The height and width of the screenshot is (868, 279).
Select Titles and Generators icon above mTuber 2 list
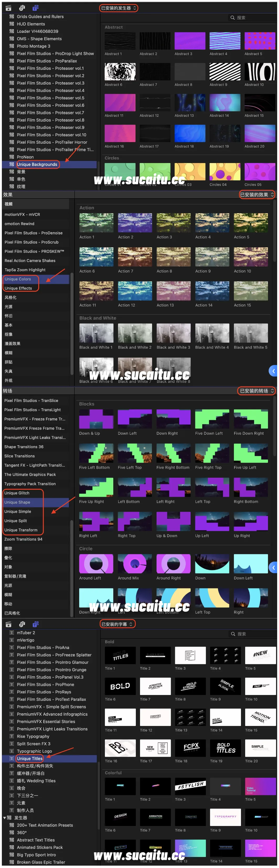(x=35, y=624)
